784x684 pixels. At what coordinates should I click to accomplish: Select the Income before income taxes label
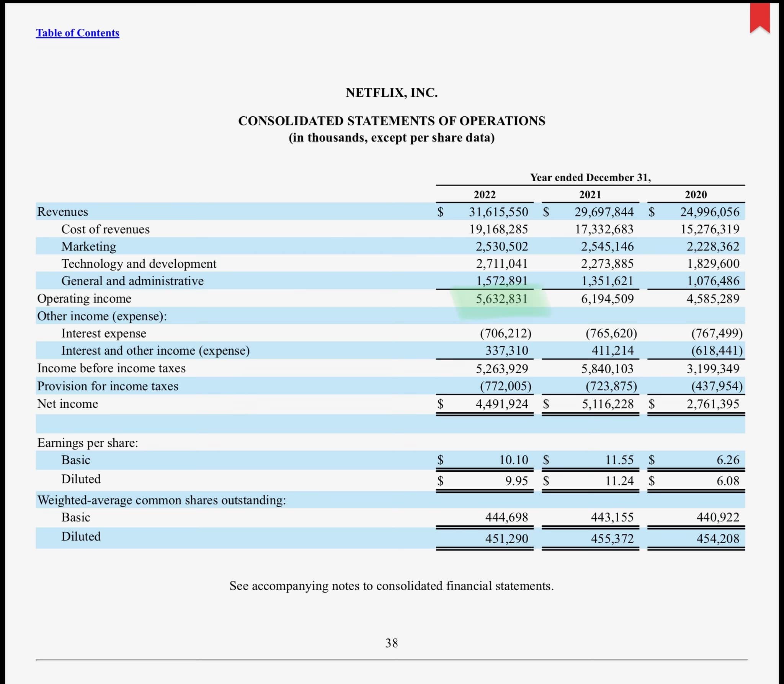tap(111, 368)
